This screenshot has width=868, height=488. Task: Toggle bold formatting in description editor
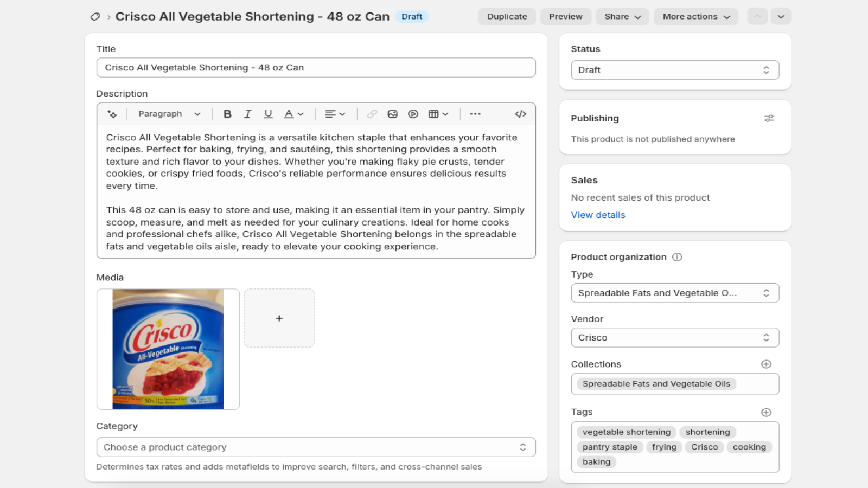coord(227,114)
